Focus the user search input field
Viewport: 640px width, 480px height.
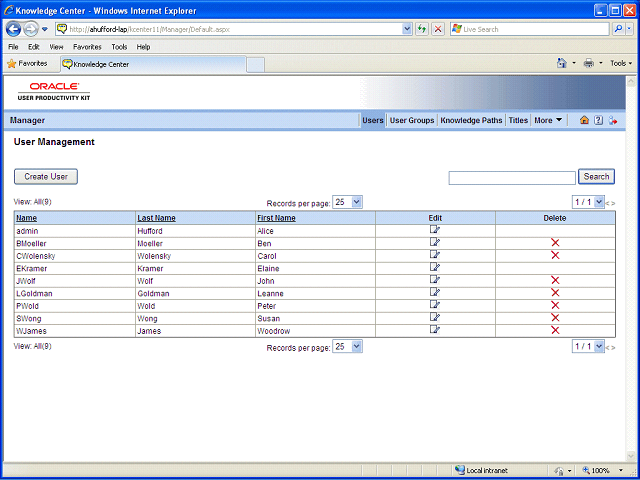coord(512,178)
